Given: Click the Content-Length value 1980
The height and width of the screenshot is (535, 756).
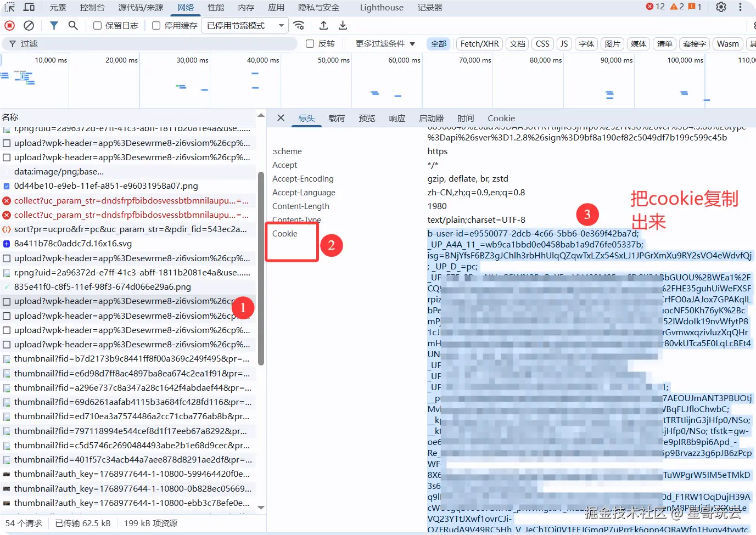Looking at the screenshot, I should click(437, 206).
